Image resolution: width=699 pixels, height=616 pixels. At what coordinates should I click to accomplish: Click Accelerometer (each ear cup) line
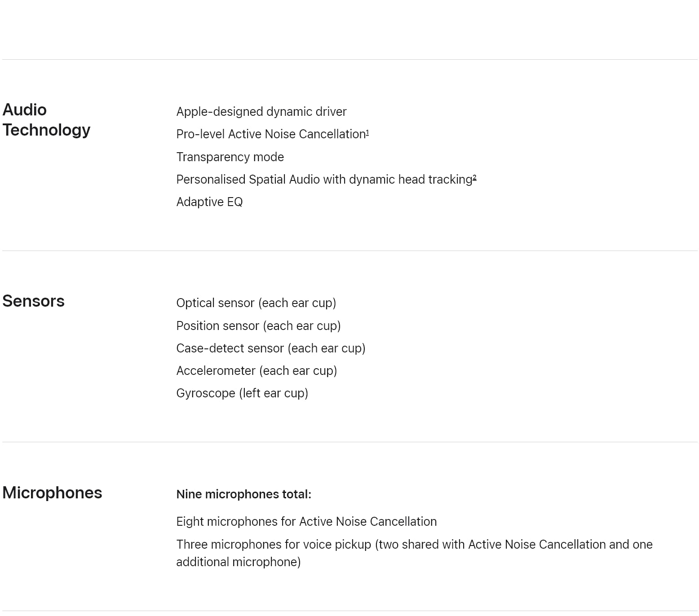click(257, 371)
